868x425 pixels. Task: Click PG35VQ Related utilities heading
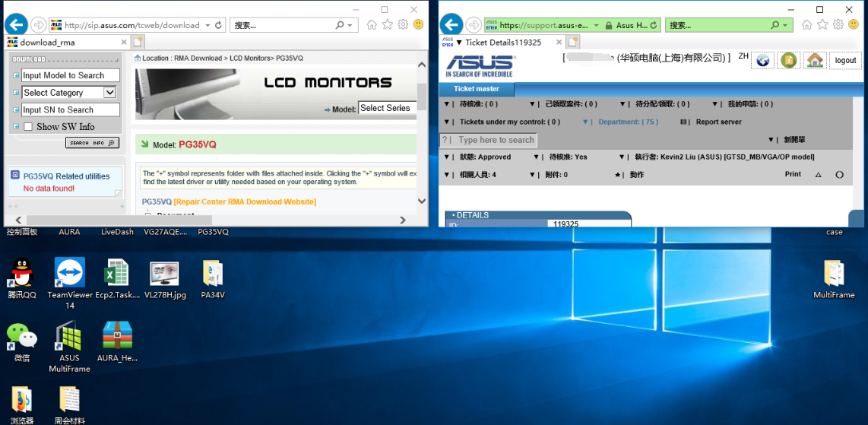tap(66, 176)
